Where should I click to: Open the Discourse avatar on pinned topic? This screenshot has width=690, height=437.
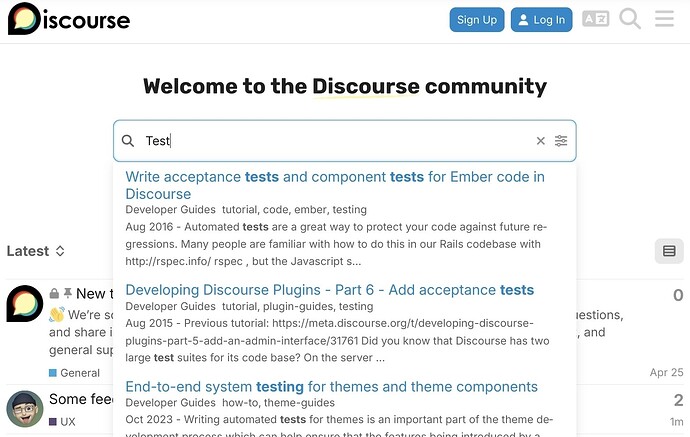pos(25,304)
